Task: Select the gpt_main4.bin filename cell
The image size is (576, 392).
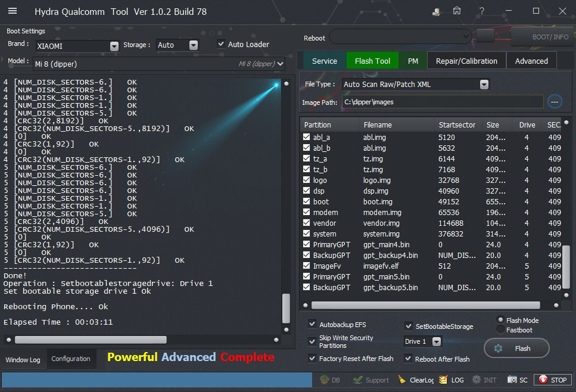Action: (x=386, y=245)
